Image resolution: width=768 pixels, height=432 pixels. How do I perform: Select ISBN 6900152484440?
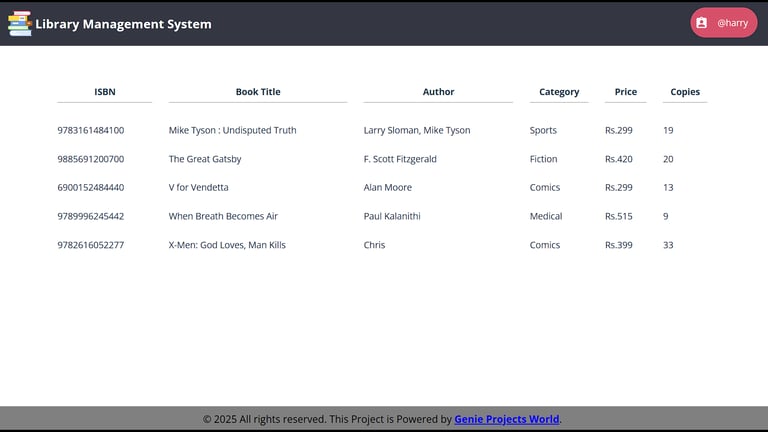coord(91,187)
